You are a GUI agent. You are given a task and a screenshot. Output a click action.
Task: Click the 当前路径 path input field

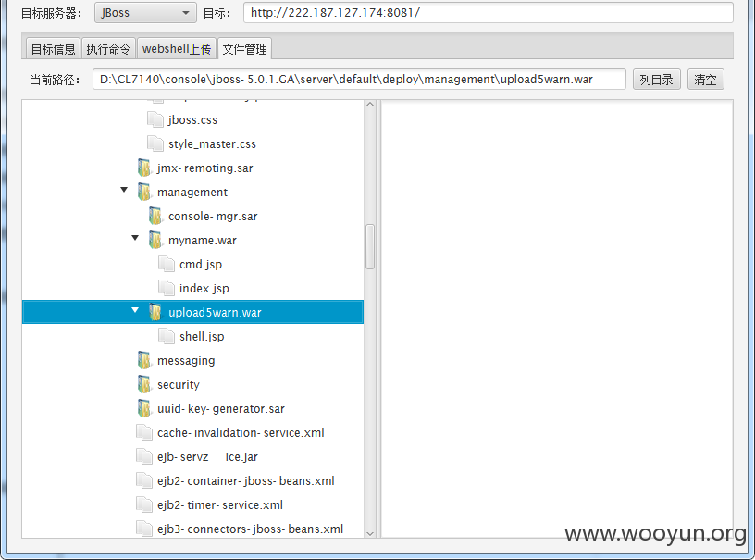pyautogui.click(x=359, y=80)
